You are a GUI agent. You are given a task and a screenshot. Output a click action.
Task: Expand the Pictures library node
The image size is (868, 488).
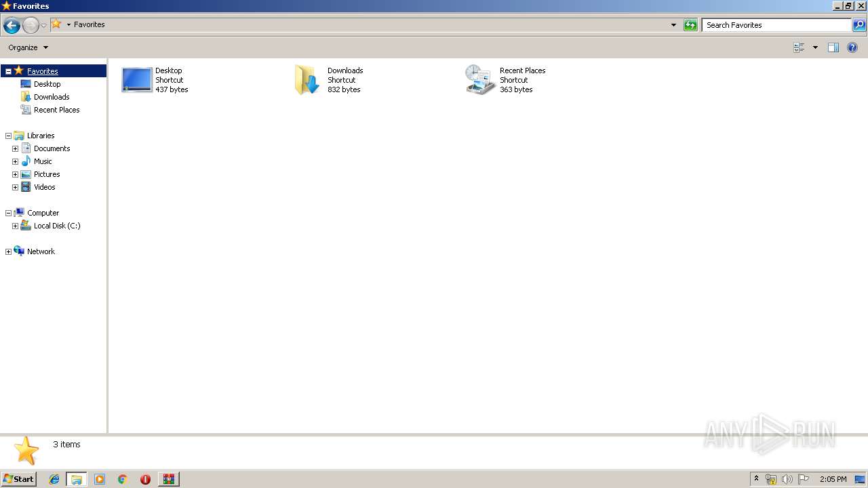(15, 174)
